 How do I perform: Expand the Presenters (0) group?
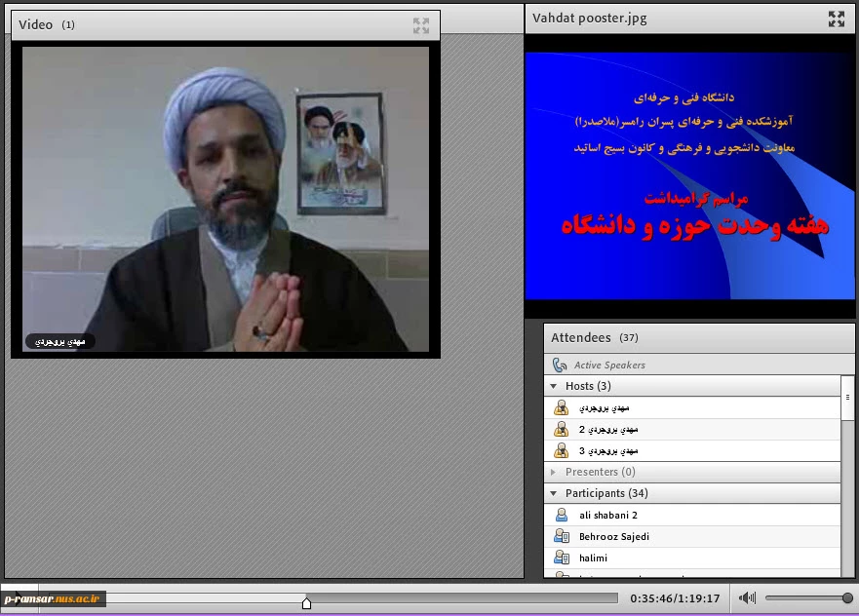click(553, 472)
